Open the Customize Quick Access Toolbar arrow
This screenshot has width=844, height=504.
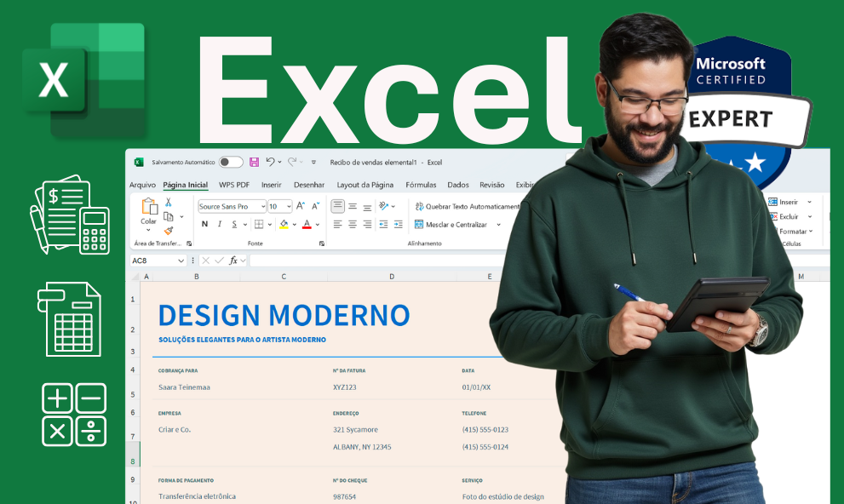313,162
